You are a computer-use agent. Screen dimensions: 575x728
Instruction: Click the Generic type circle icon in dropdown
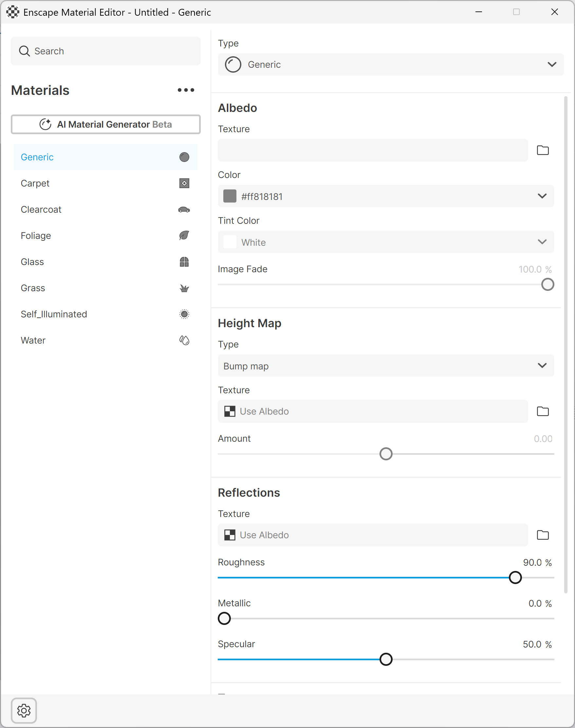pyautogui.click(x=233, y=64)
